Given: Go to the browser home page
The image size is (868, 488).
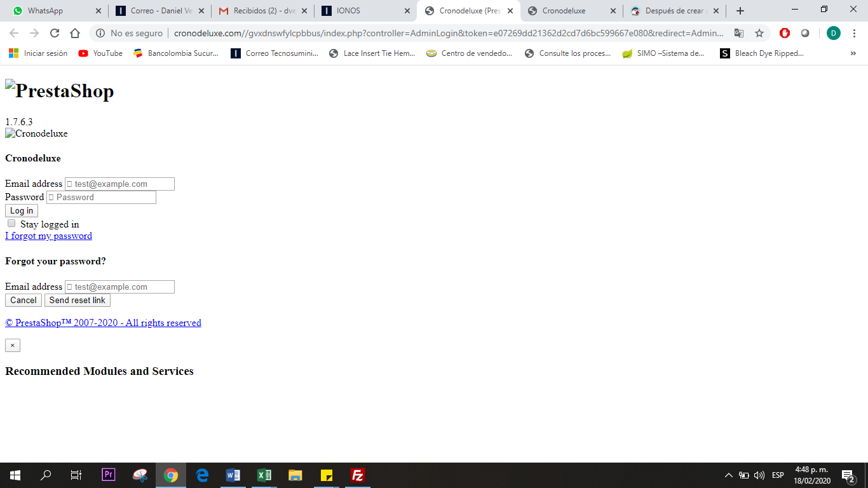Looking at the screenshot, I should coord(75,33).
